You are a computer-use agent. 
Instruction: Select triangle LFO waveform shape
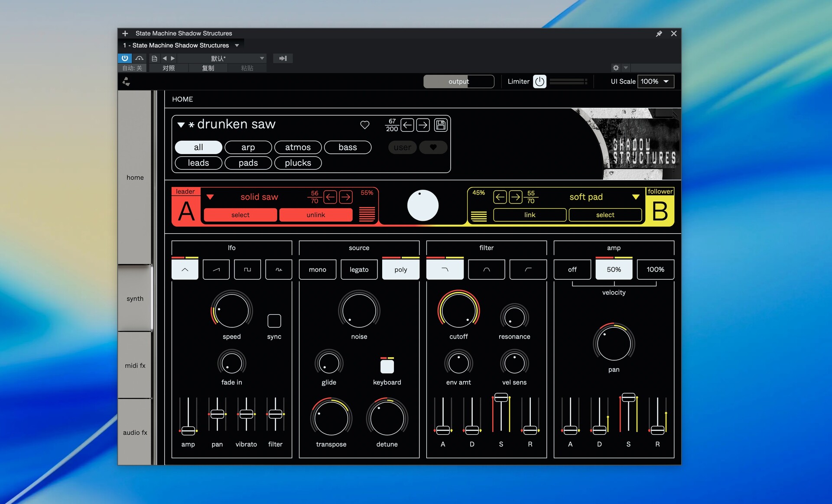pos(185,269)
